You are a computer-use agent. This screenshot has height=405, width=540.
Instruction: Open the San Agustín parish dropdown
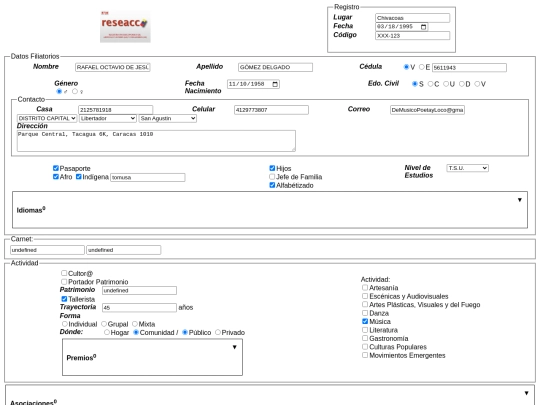click(168, 118)
